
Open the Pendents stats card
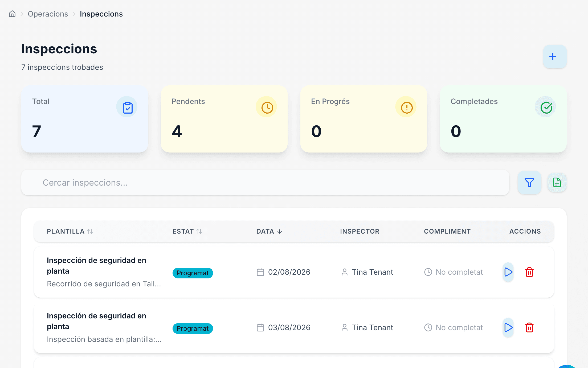[x=224, y=119]
